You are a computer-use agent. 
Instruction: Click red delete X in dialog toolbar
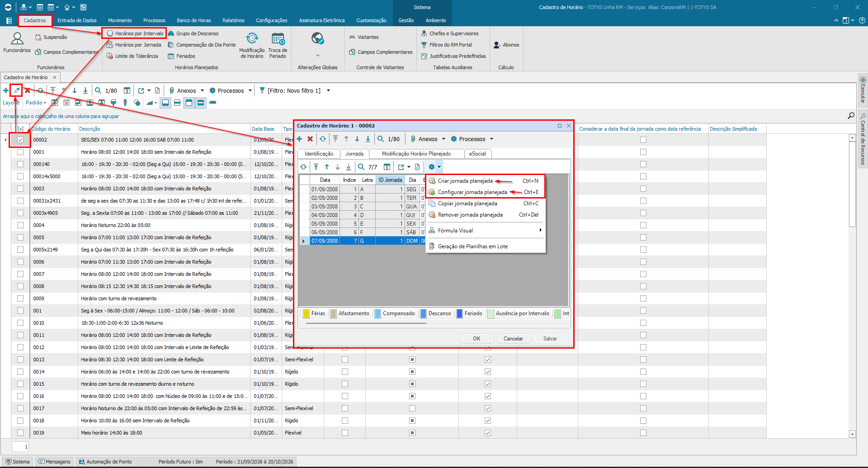click(310, 139)
